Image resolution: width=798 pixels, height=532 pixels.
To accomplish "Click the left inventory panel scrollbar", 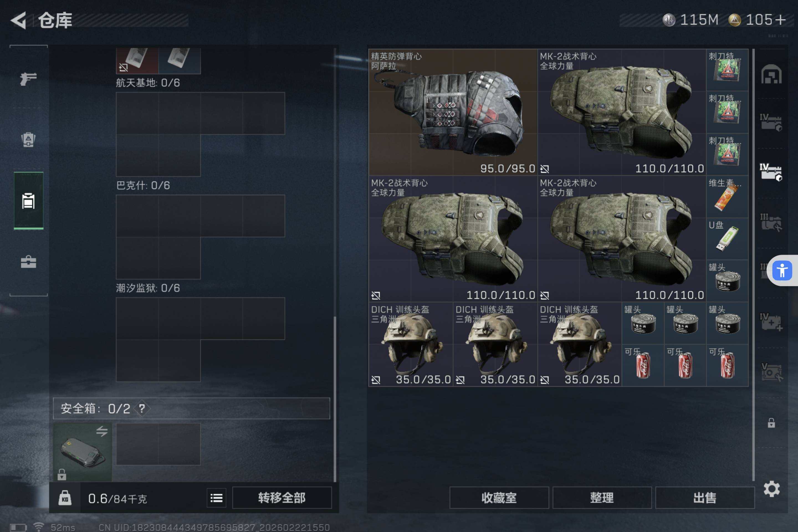I will (x=335, y=399).
